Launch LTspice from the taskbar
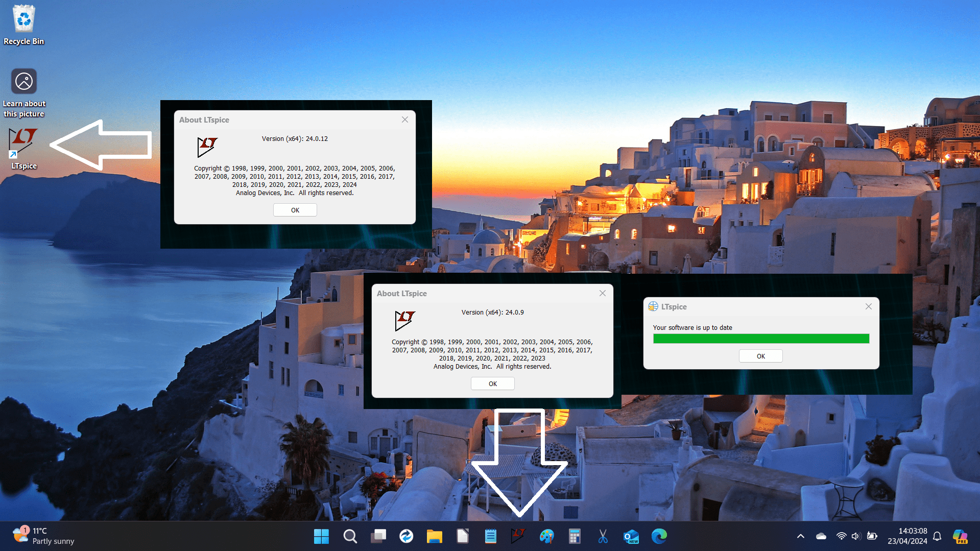Image resolution: width=980 pixels, height=551 pixels. [x=518, y=536]
